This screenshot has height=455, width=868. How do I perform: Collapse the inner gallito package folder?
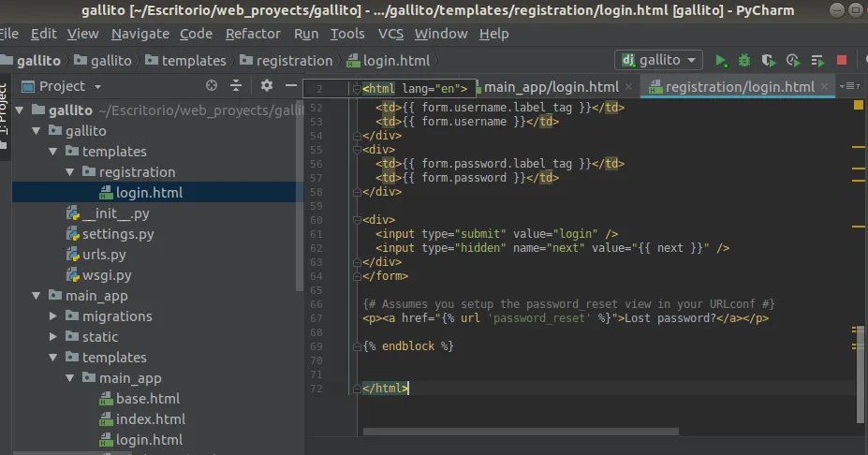(x=37, y=131)
